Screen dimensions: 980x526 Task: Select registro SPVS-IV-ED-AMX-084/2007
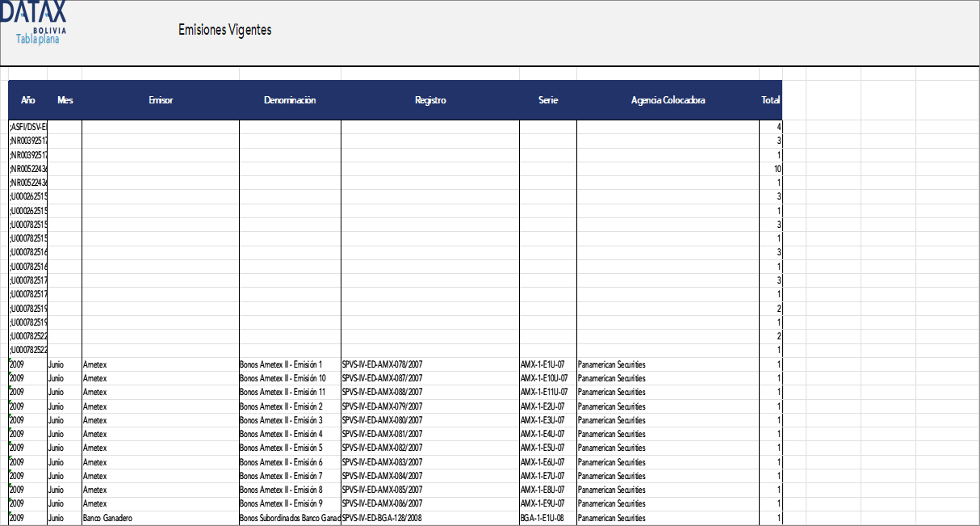click(x=430, y=476)
